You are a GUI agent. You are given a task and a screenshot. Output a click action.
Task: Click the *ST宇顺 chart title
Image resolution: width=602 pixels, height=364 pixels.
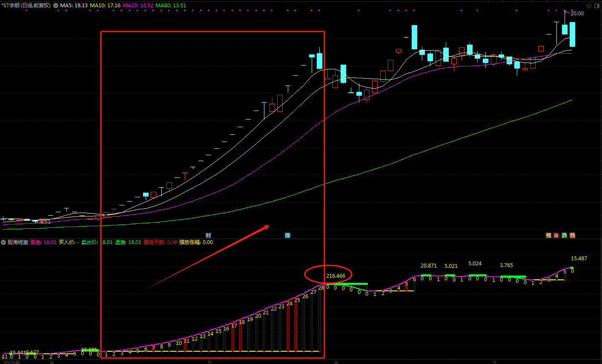pyautogui.click(x=26, y=6)
